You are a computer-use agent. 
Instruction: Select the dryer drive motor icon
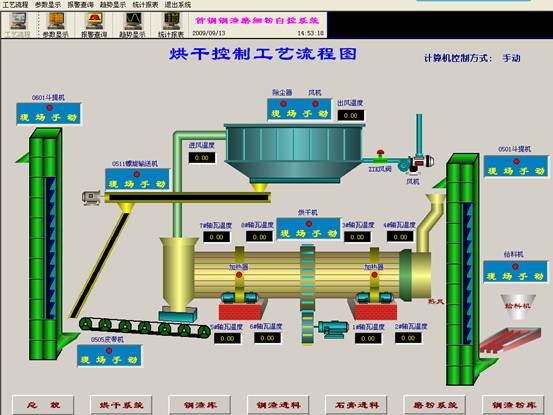[x=333, y=329]
